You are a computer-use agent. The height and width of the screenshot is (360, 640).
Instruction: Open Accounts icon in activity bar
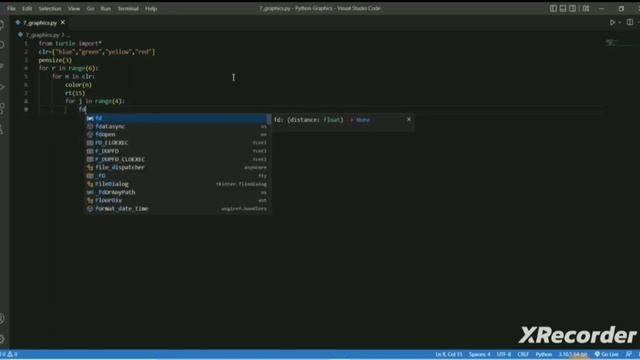tap(2, 319)
